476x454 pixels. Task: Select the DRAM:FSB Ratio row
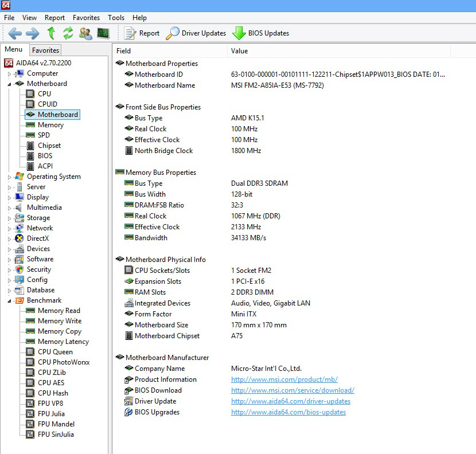coord(184,205)
